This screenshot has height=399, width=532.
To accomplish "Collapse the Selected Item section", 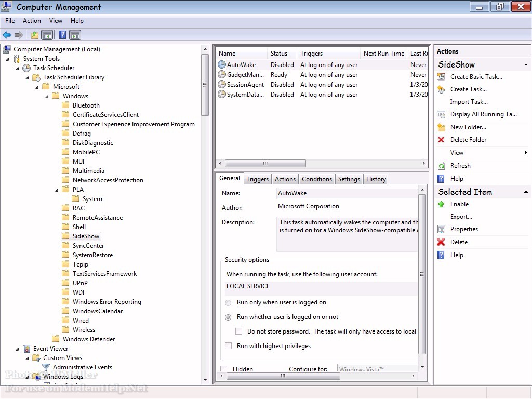I will [526, 192].
